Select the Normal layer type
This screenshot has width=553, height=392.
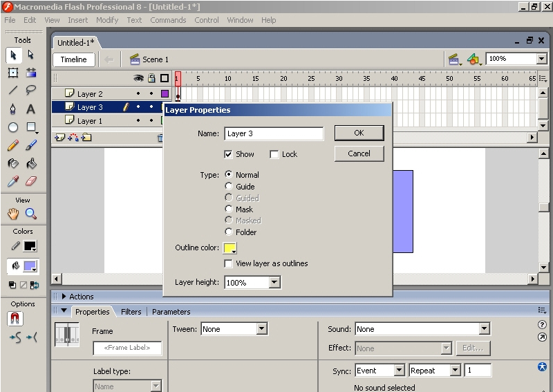tap(229, 175)
